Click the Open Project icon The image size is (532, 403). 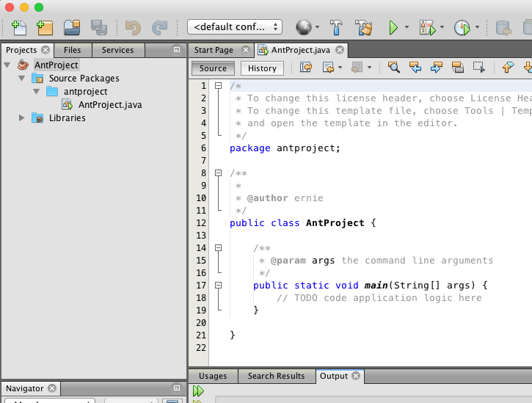click(x=71, y=28)
